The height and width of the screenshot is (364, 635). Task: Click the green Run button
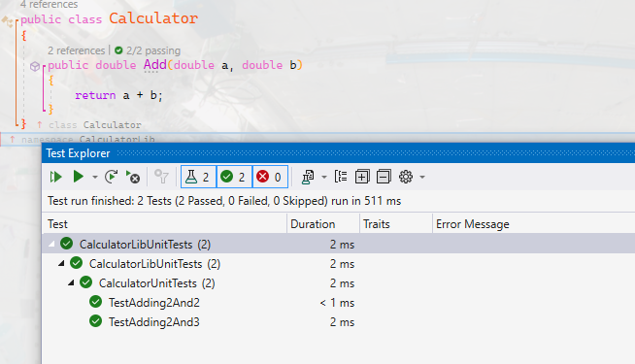click(78, 177)
